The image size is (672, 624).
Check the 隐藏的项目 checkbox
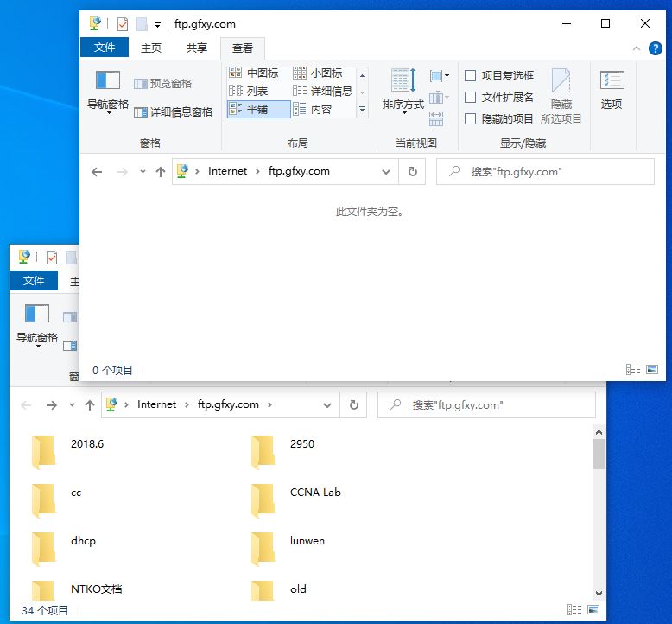pos(471,119)
